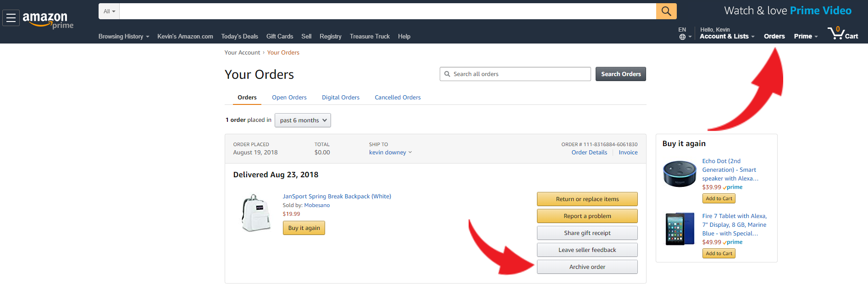Click the Return or replace items button
Viewport: 868px width, 295px height.
[587, 199]
